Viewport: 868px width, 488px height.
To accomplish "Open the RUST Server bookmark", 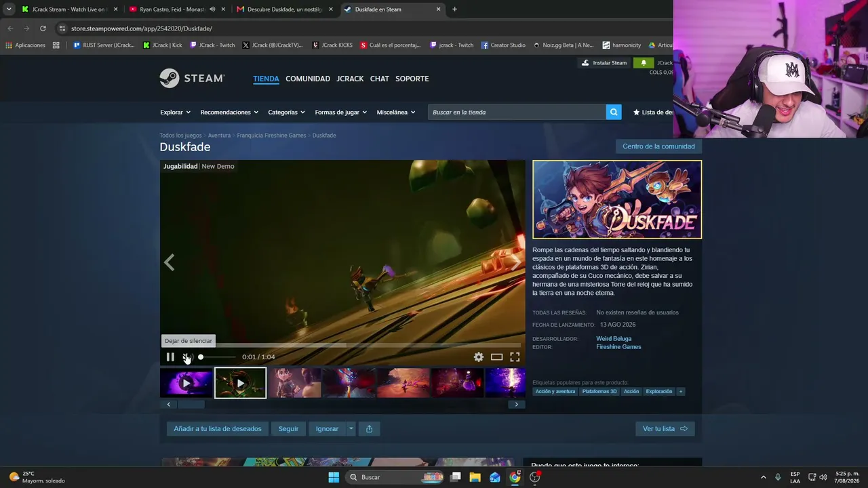I will coord(104,45).
